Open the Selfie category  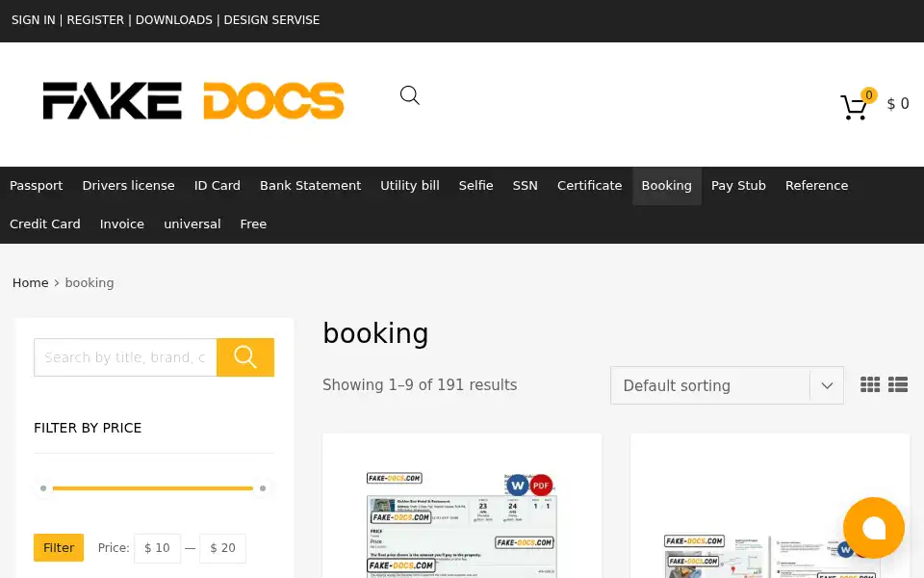[476, 185]
